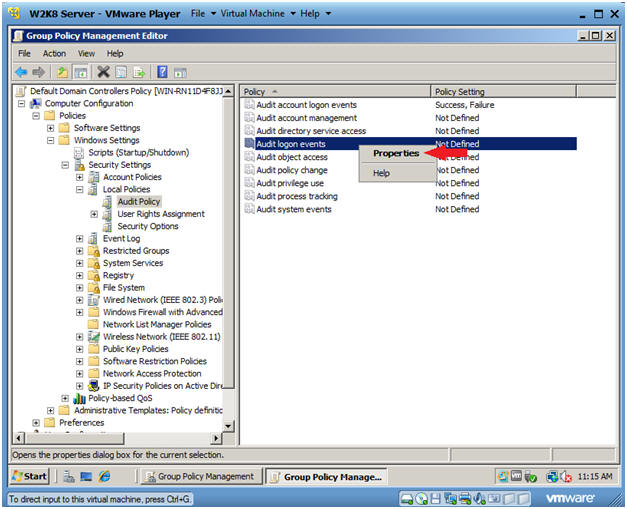
Task: Click the VMware CD/DVD status icon
Action: (x=421, y=499)
